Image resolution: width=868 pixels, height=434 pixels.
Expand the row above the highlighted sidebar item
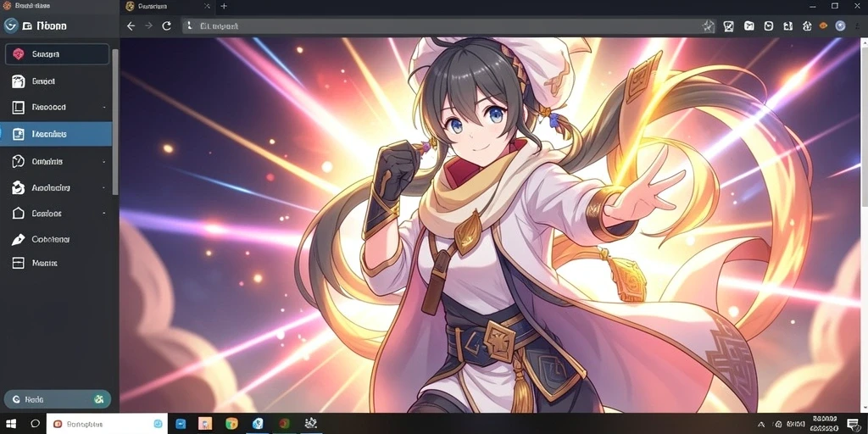pos(104,108)
